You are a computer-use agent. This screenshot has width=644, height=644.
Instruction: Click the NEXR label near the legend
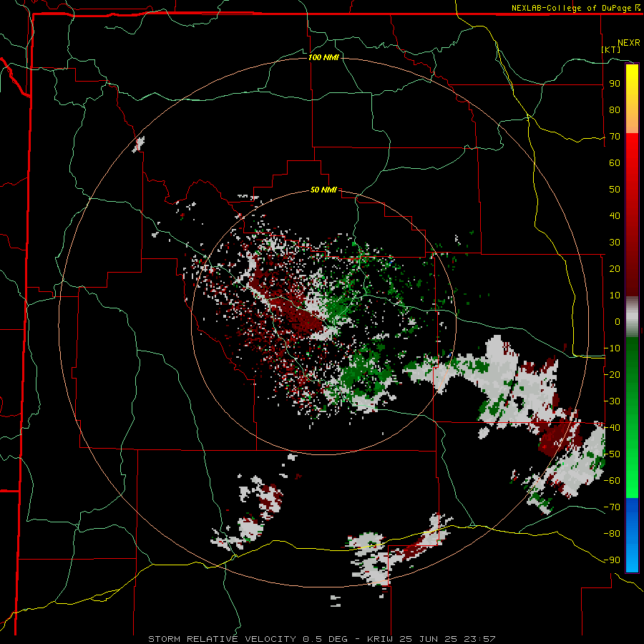click(629, 43)
